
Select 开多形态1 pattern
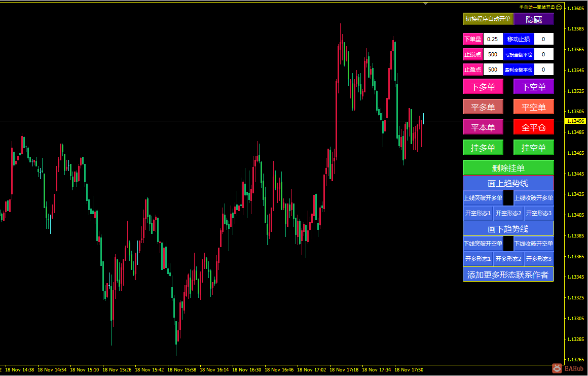click(x=477, y=259)
